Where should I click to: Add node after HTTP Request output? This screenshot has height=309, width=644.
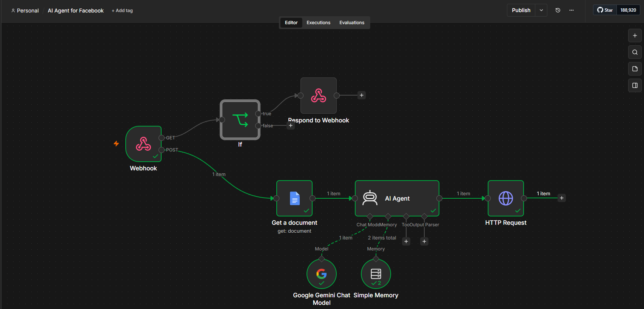coord(562,198)
